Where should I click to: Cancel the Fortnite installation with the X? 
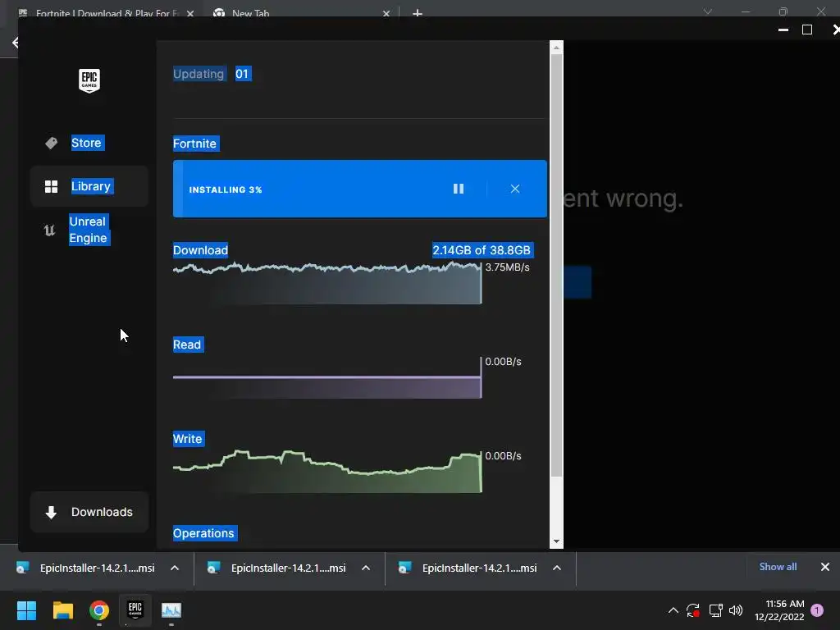point(515,189)
